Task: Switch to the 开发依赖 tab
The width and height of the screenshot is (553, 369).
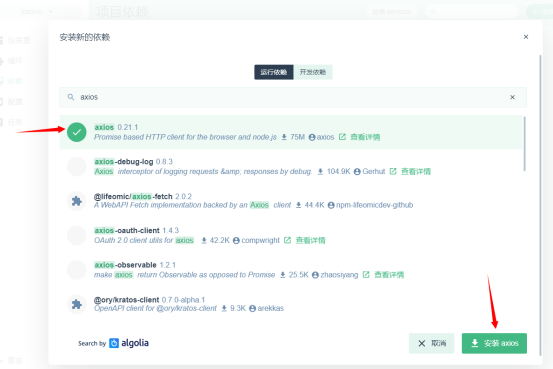Action: coord(313,72)
